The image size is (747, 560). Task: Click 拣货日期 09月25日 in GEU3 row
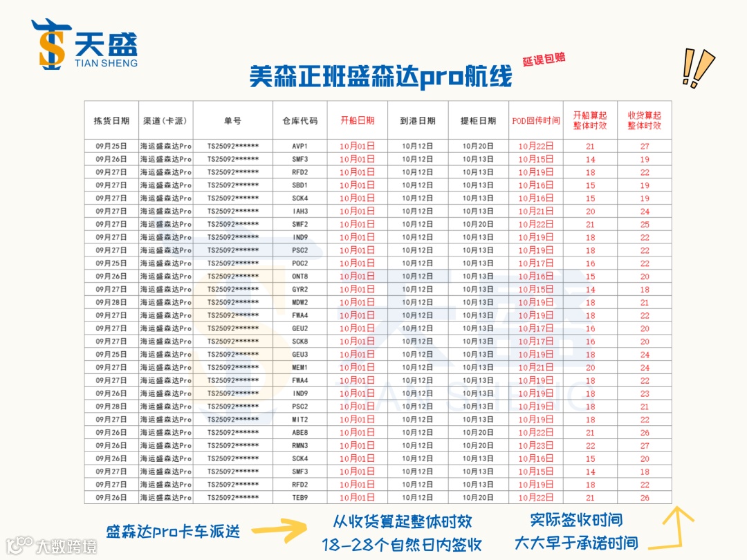(x=111, y=354)
